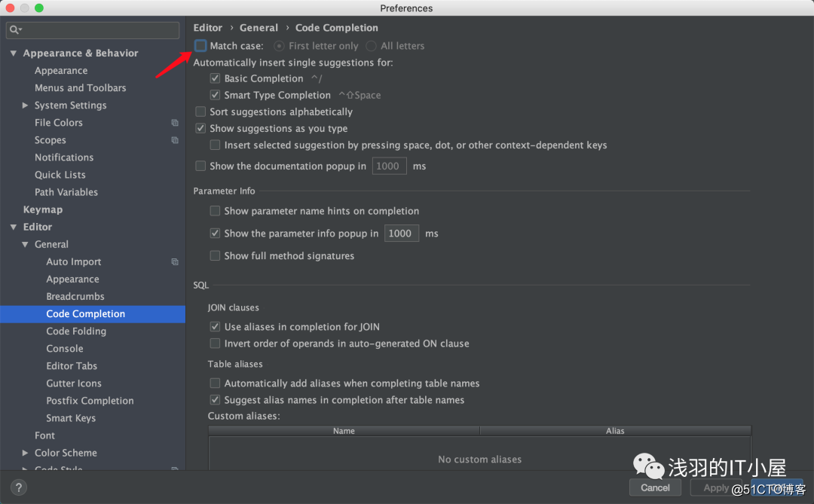Enable Sort suggestions alphabetically

point(200,111)
